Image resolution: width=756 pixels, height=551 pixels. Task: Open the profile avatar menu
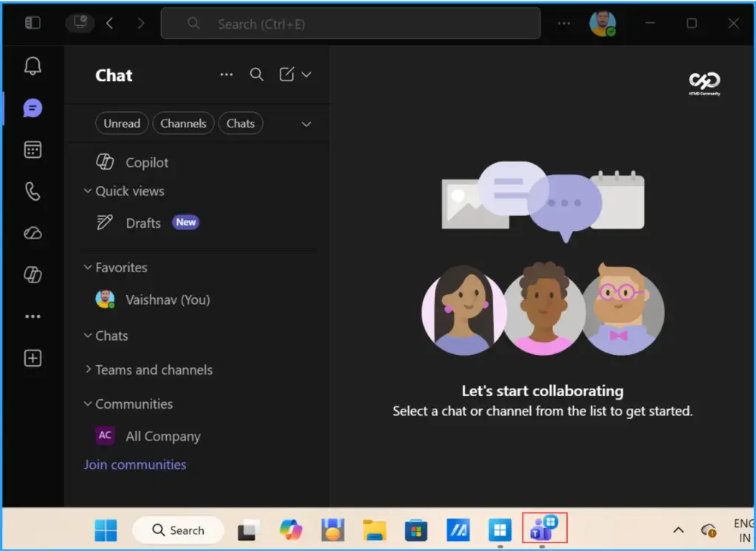602,23
